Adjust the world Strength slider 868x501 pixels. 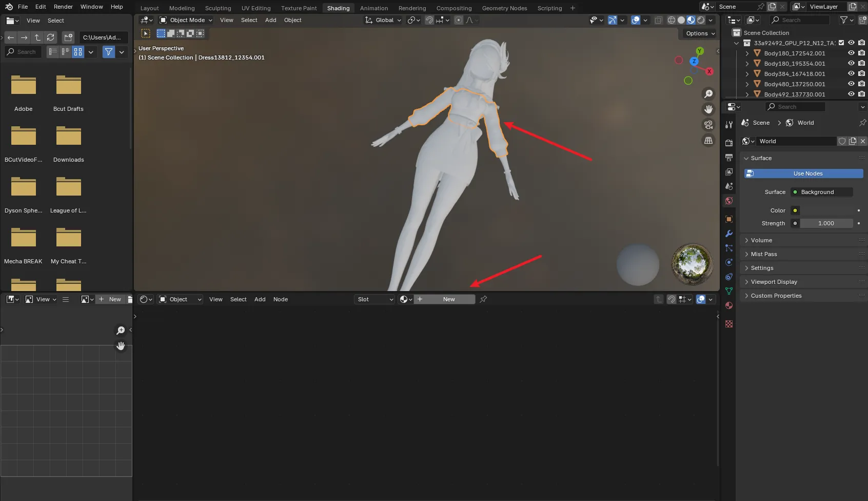click(x=826, y=223)
